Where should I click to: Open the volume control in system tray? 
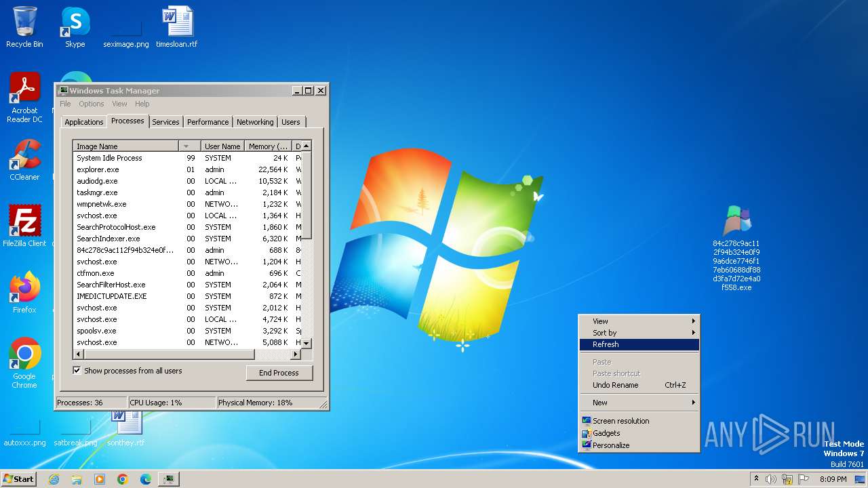[771, 479]
